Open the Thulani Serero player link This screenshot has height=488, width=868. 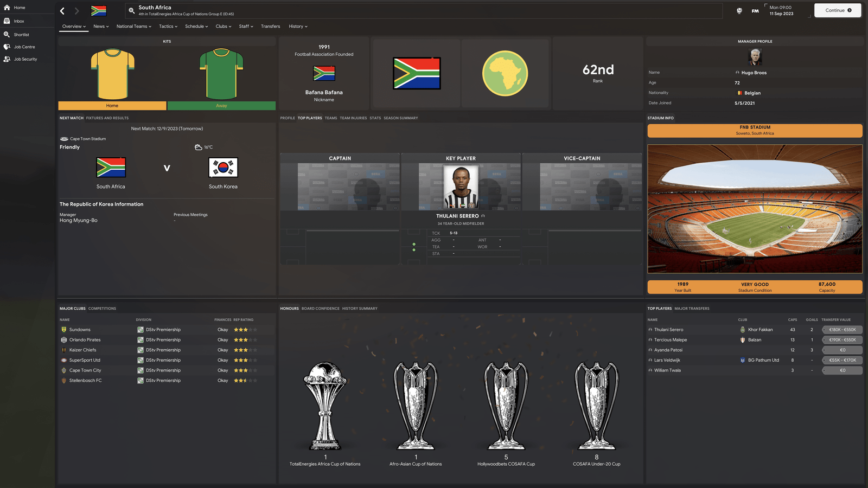click(x=457, y=216)
